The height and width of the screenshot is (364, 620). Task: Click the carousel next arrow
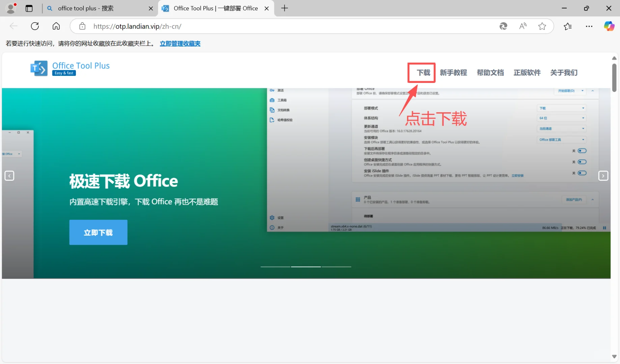603,176
